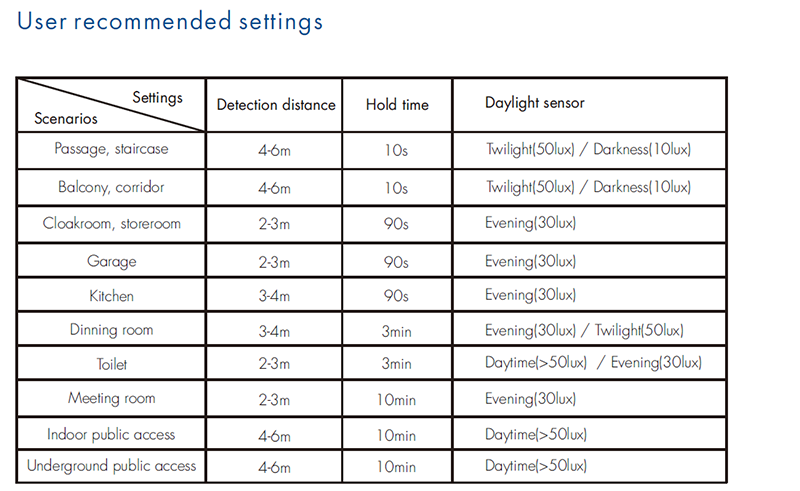Image resolution: width=800 pixels, height=491 pixels.
Task: Select the 'Hold time' column header
Action: tap(397, 105)
